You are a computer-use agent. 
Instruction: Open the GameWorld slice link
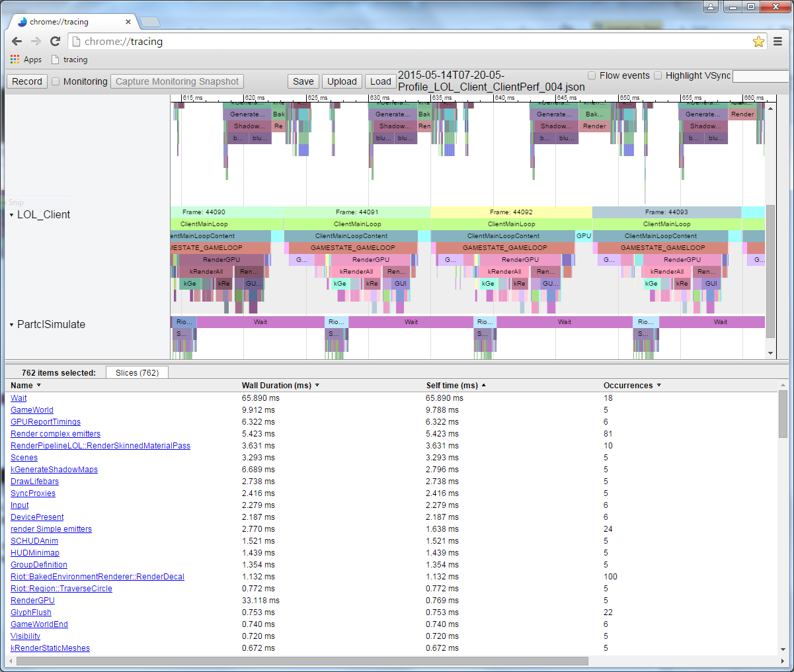tap(32, 410)
